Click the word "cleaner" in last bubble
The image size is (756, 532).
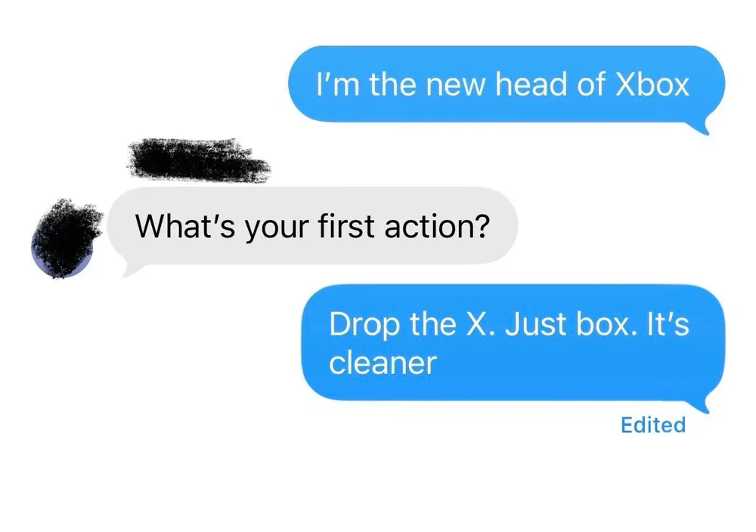pyautogui.click(x=383, y=363)
